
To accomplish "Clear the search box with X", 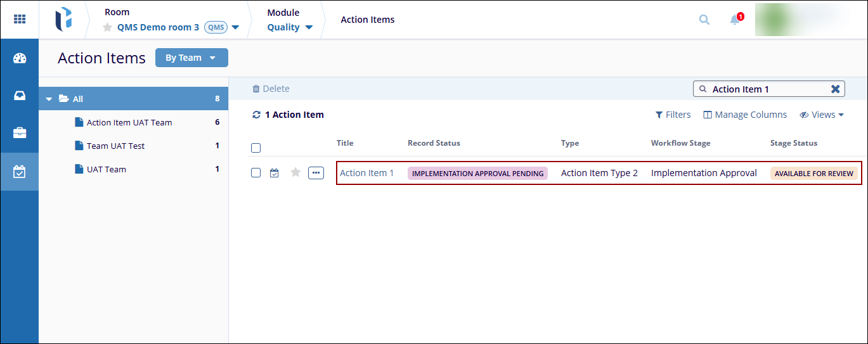I will tap(835, 89).
